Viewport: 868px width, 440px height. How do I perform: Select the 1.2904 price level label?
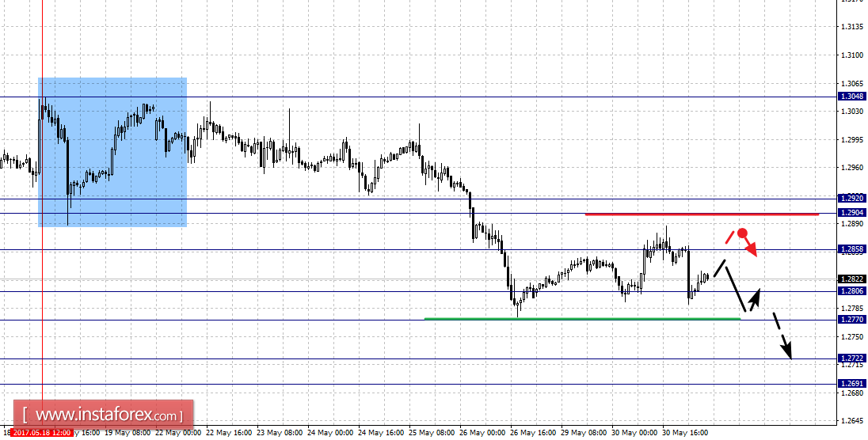tap(852, 213)
